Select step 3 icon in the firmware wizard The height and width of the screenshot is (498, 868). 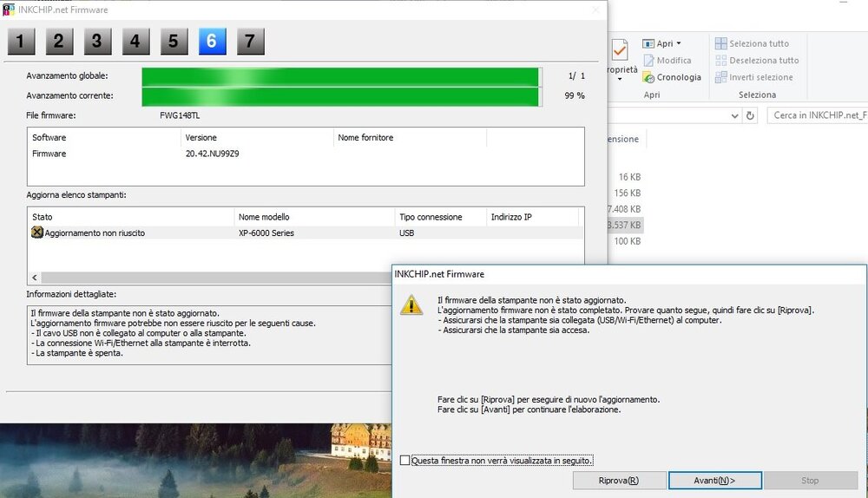[97, 42]
